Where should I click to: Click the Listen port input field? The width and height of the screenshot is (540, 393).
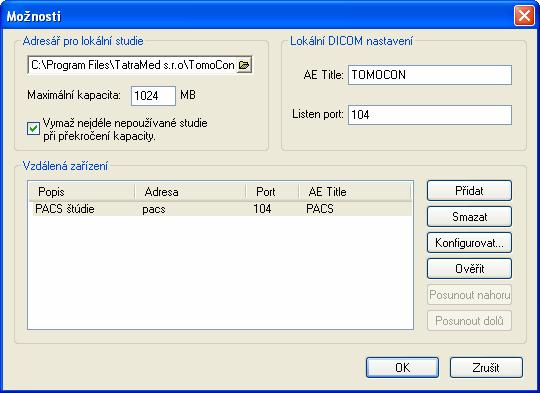click(x=430, y=115)
